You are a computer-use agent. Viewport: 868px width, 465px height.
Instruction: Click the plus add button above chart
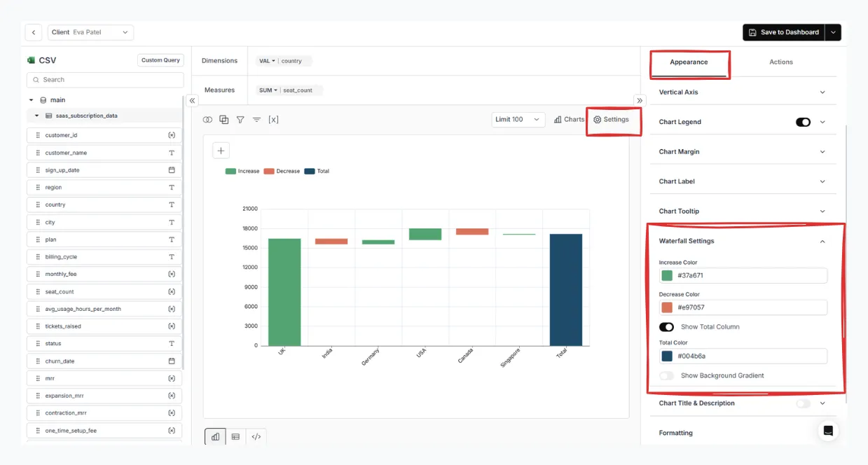pyautogui.click(x=221, y=150)
